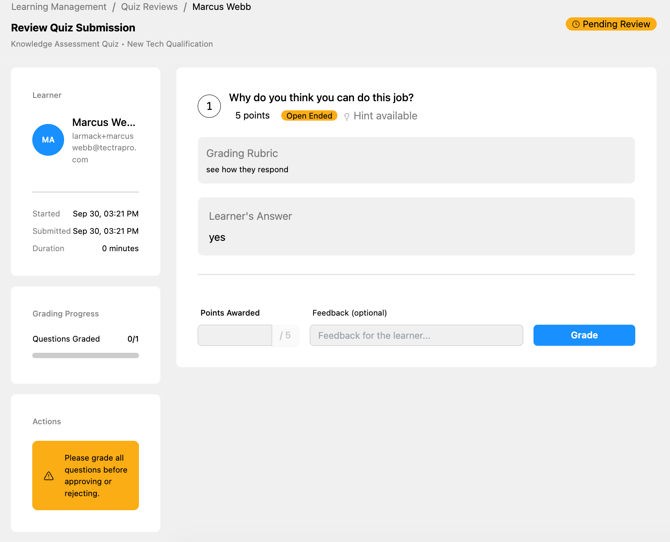Go to Quiz Reviews breadcrumb
This screenshot has width=670, height=542.
[149, 7]
